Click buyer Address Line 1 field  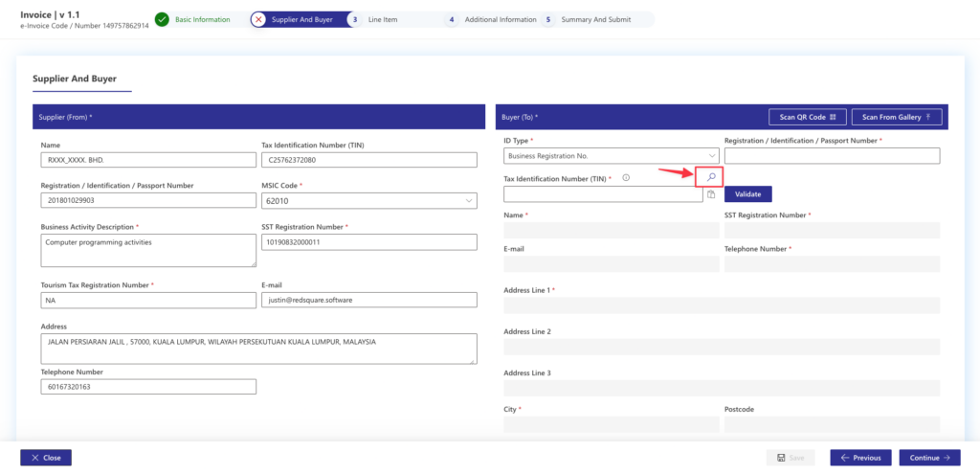(722, 305)
